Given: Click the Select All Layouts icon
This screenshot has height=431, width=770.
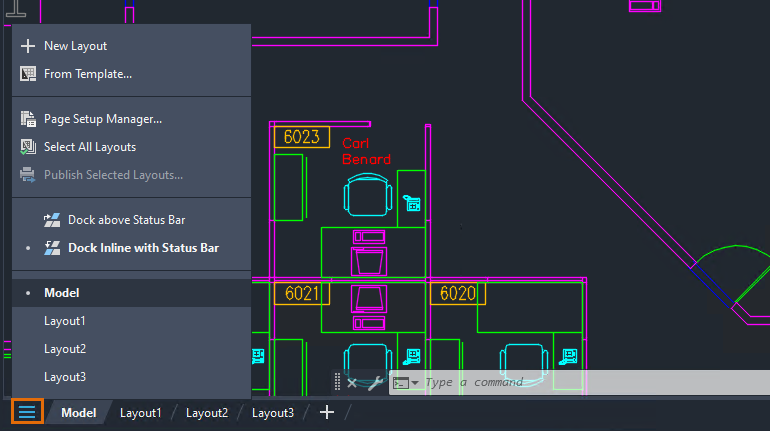Looking at the screenshot, I should pos(28,147).
